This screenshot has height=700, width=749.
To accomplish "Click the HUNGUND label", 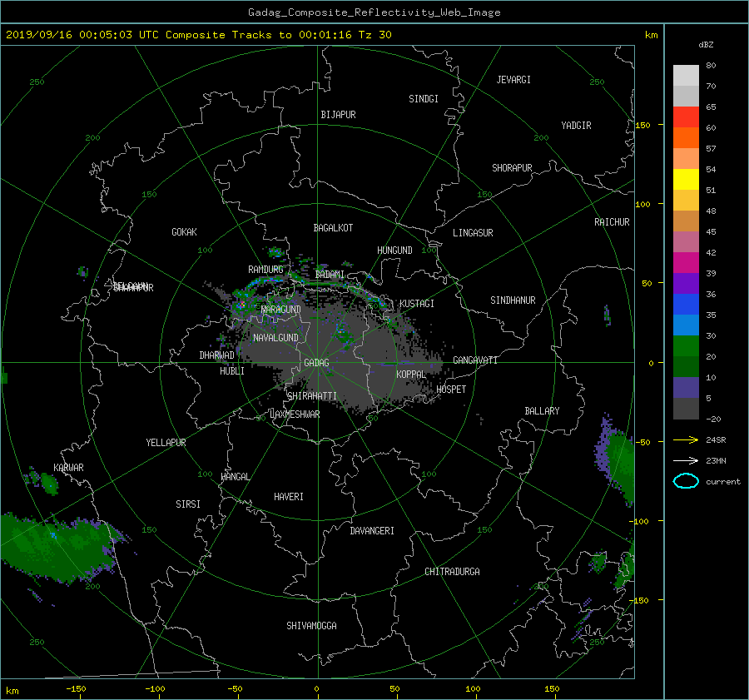I will pyautogui.click(x=394, y=251).
